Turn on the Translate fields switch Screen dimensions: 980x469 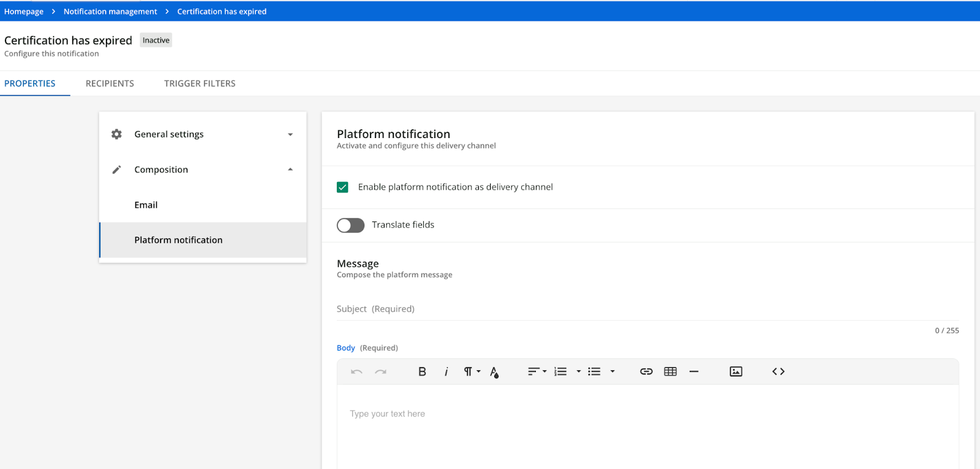350,225
